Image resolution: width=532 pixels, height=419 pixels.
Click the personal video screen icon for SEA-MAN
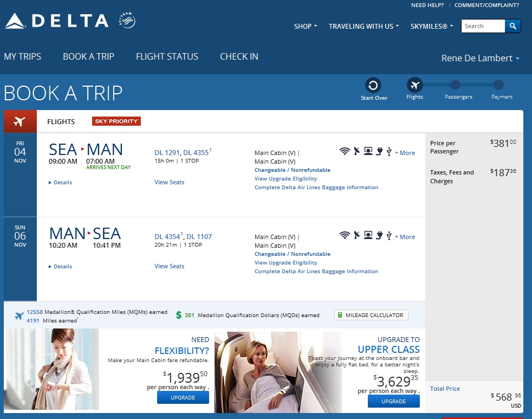click(x=368, y=151)
